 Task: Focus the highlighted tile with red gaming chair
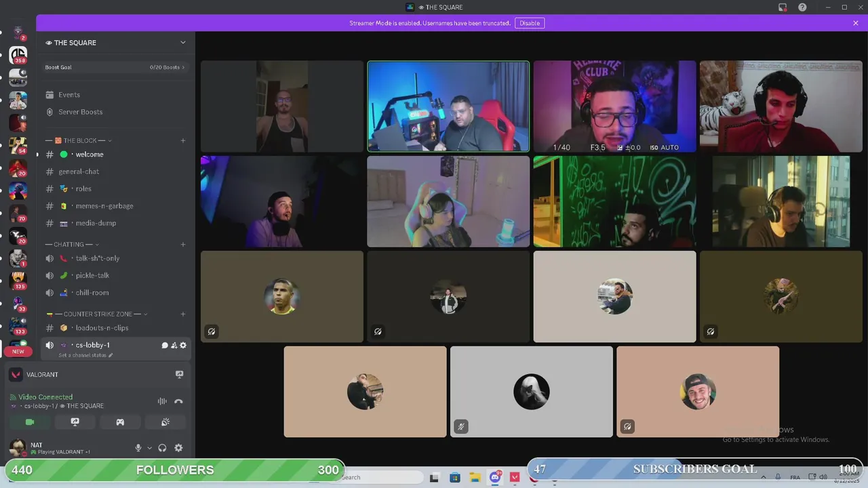click(448, 106)
